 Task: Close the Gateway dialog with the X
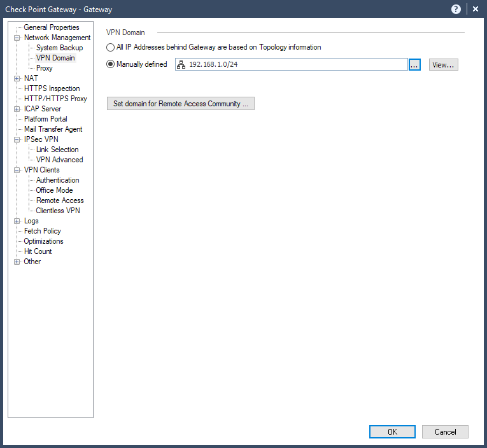[476, 10]
